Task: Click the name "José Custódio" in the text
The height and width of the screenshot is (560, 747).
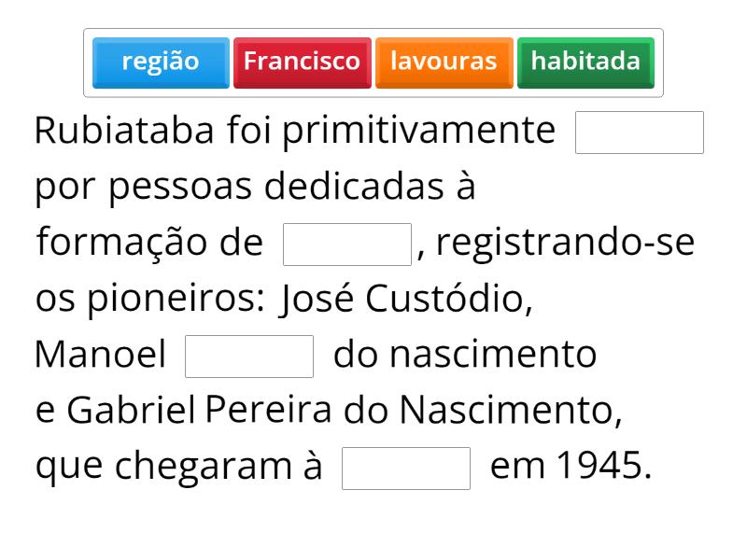Action: (405, 300)
